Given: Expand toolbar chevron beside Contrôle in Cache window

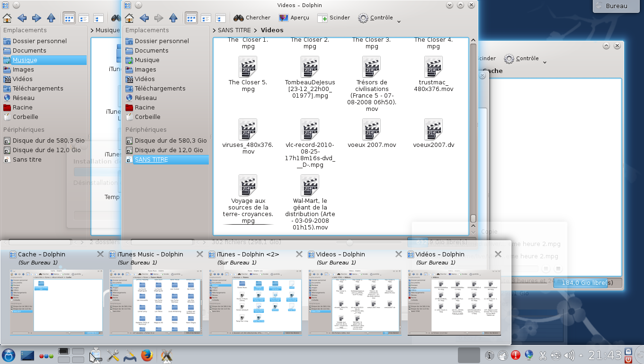Looking at the screenshot, I should [545, 62].
